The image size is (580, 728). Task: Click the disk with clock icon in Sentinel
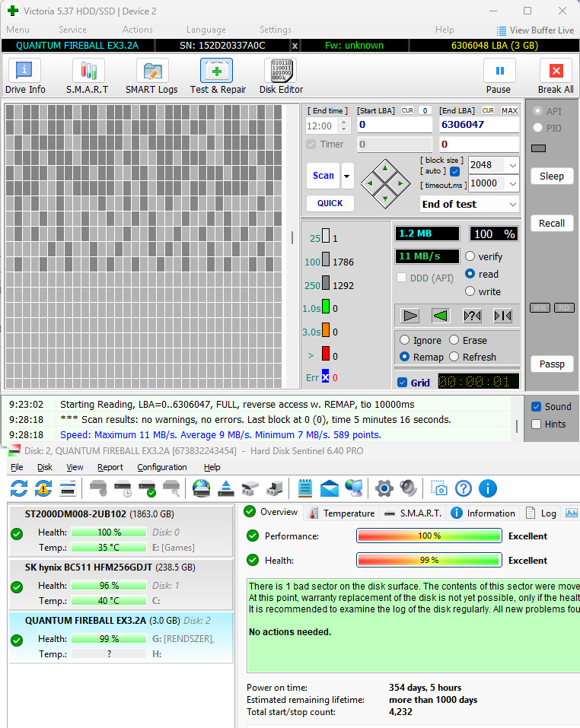(x=123, y=488)
